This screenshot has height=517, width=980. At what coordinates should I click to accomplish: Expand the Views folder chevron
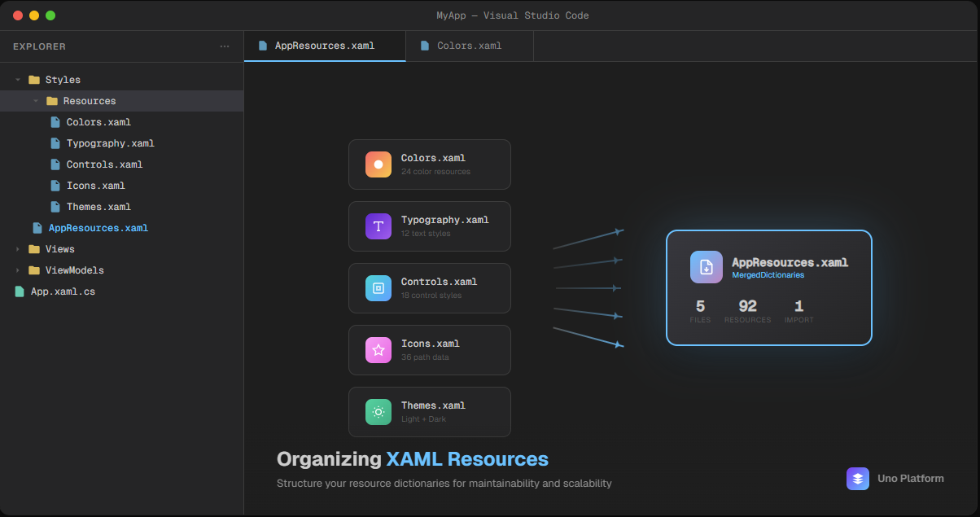(18, 249)
